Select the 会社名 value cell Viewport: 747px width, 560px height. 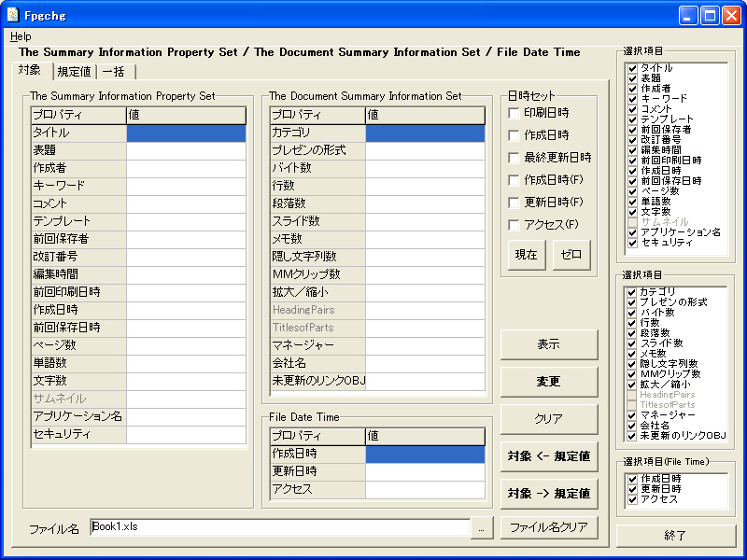pyautogui.click(x=426, y=364)
